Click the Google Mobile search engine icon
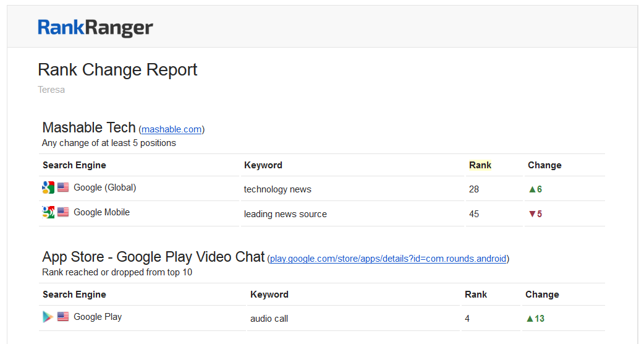This screenshot has height=344, width=644. click(48, 212)
